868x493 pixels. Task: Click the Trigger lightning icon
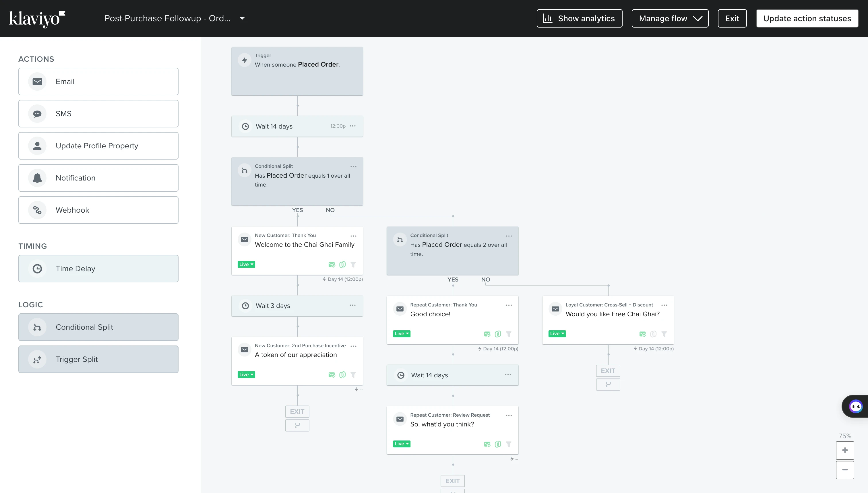coord(245,60)
